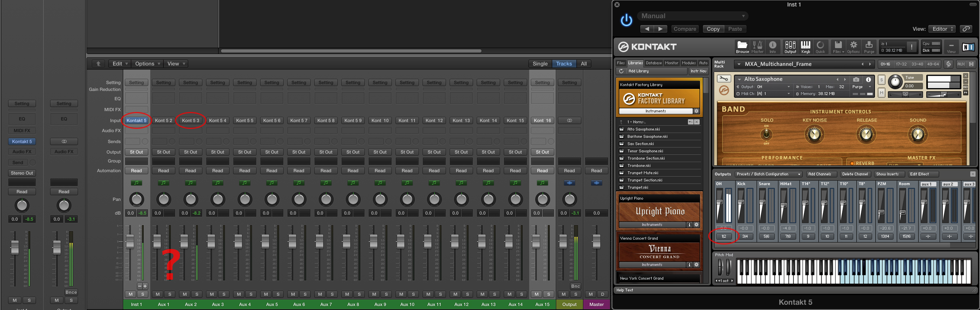Open the Presets / Batch Configuration dropdown
Screen dimensions: 980x310
pyautogui.click(x=769, y=174)
